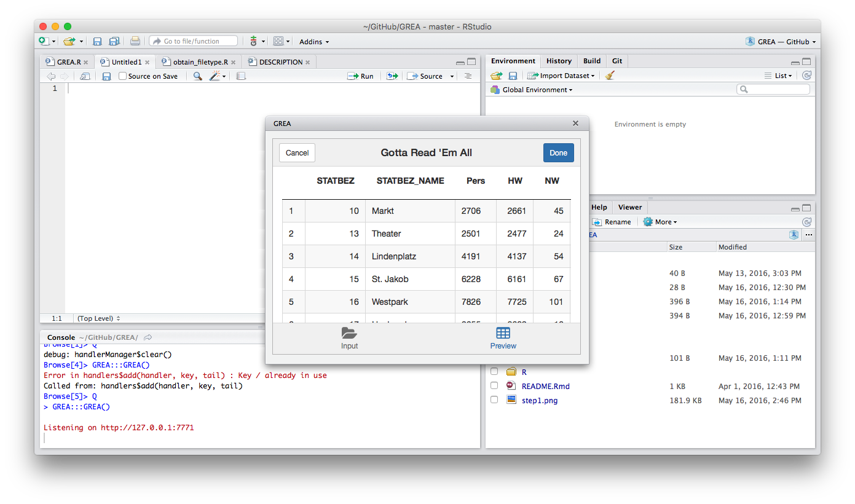Open the (Top Level) scope selector
The height and width of the screenshot is (504, 855).
[98, 318]
